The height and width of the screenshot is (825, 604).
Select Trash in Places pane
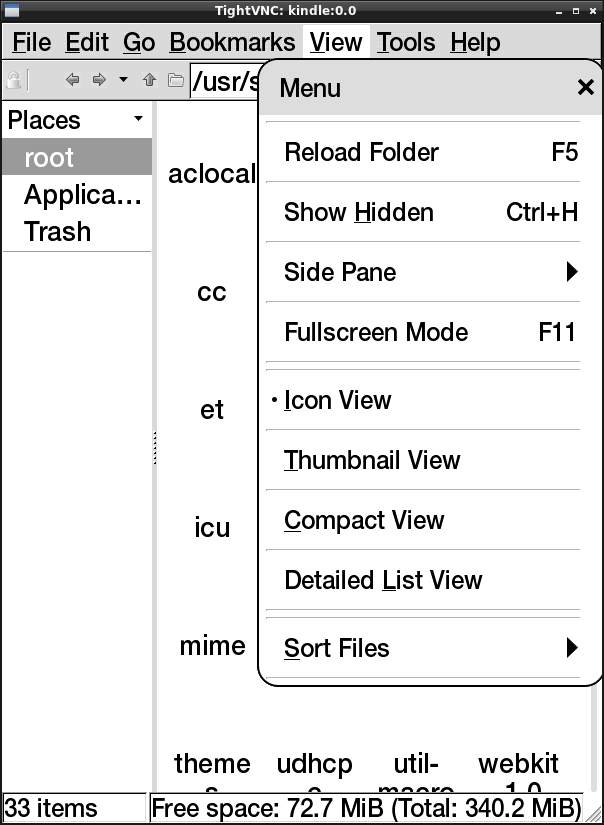(57, 231)
